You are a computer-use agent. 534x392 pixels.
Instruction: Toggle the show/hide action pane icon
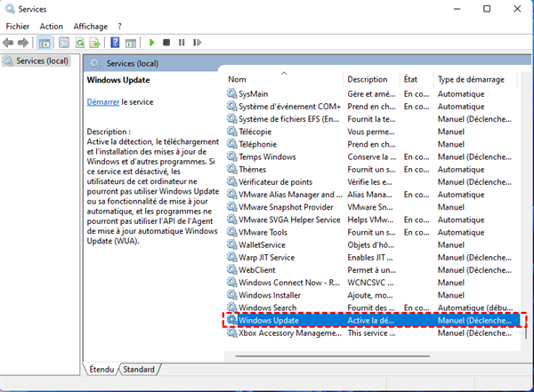click(131, 43)
